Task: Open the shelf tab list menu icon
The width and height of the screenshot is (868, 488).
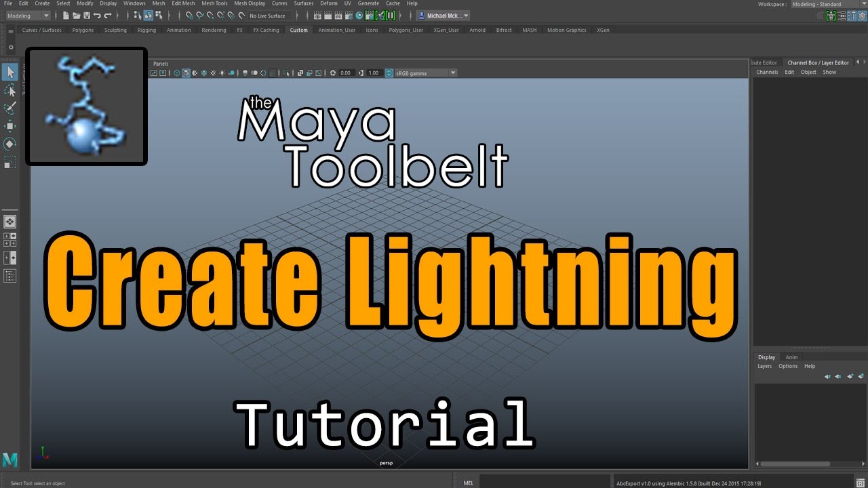Action: click(x=11, y=30)
